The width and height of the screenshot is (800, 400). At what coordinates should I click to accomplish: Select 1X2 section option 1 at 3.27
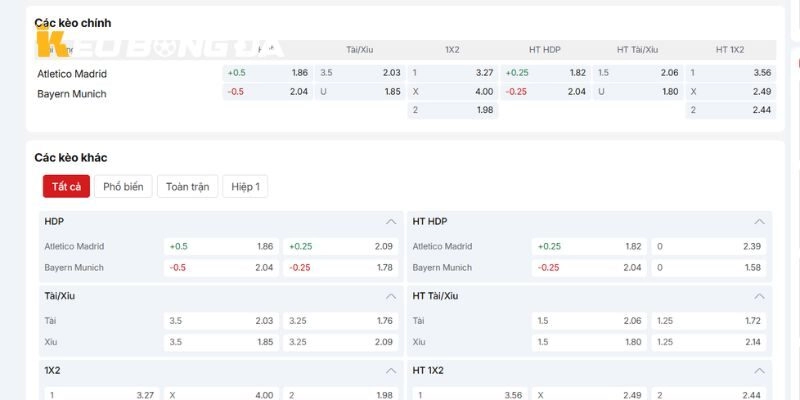[x=102, y=394]
